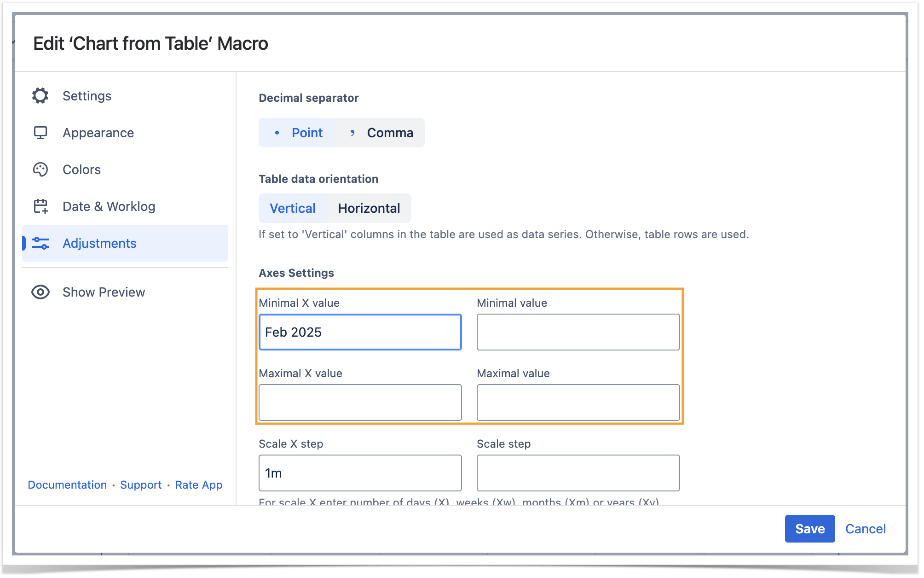
Task: Cancel editing the macro
Action: click(x=865, y=529)
